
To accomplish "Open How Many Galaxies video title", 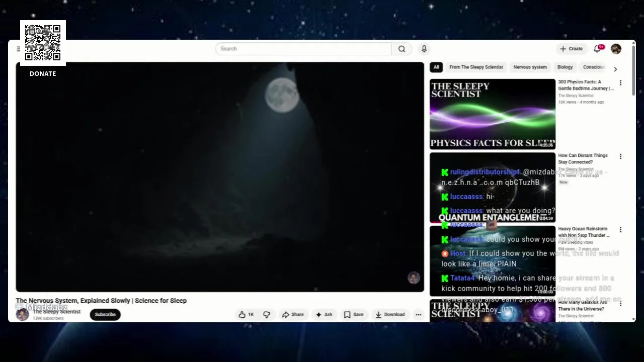I will click(583, 306).
